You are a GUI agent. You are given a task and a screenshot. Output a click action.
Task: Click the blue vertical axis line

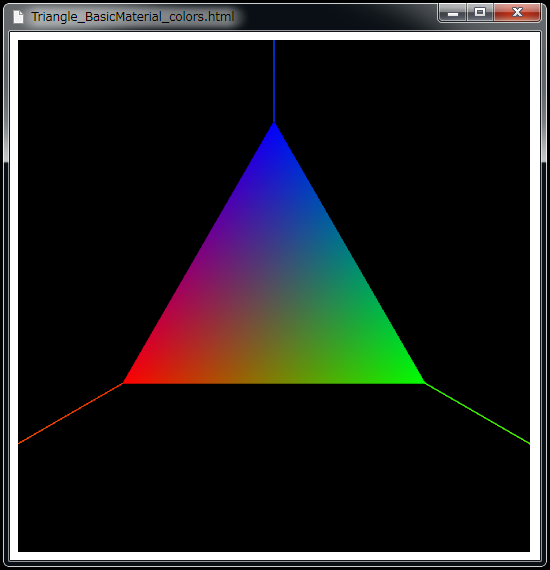[274, 81]
